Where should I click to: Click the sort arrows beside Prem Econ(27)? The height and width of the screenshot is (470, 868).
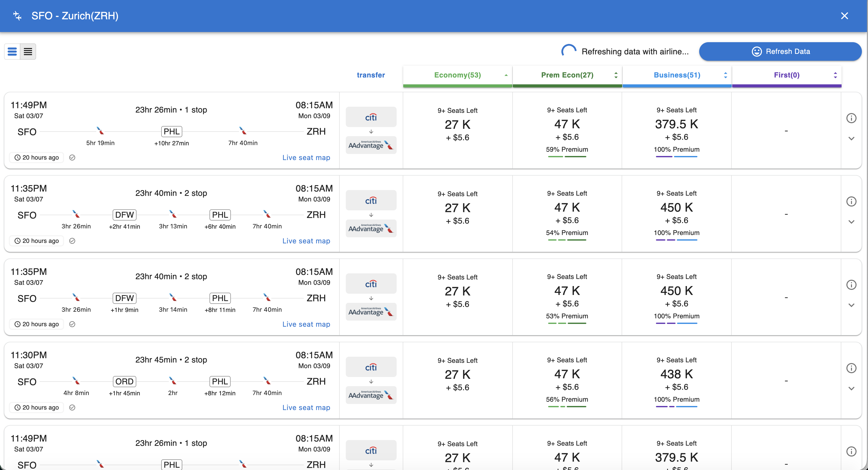(616, 75)
